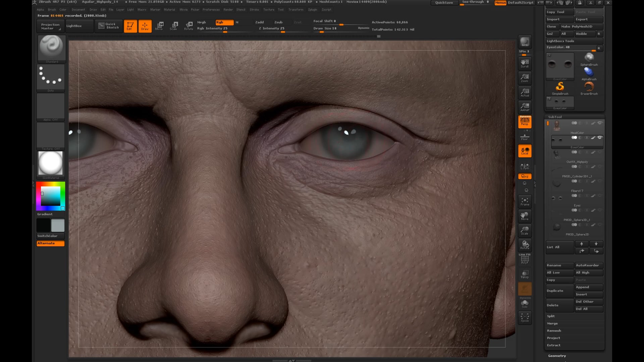
Task: Open the Lightbox Tools browser
Action: [x=559, y=41]
